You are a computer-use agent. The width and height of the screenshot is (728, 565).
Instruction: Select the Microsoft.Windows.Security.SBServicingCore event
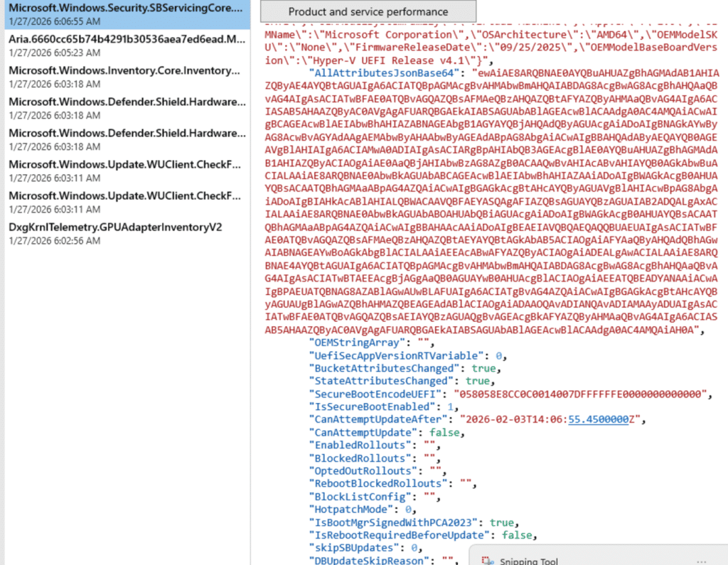click(x=124, y=14)
